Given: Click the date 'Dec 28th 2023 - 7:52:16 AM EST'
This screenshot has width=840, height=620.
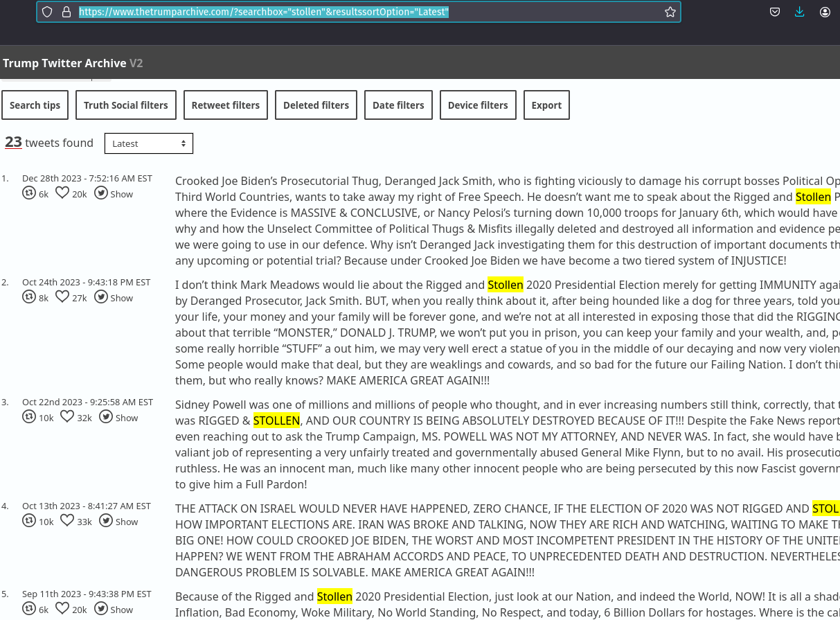Looking at the screenshot, I should [x=87, y=178].
